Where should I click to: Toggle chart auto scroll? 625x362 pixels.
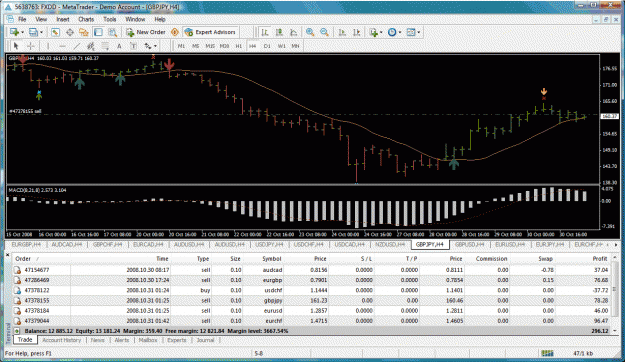click(342, 32)
